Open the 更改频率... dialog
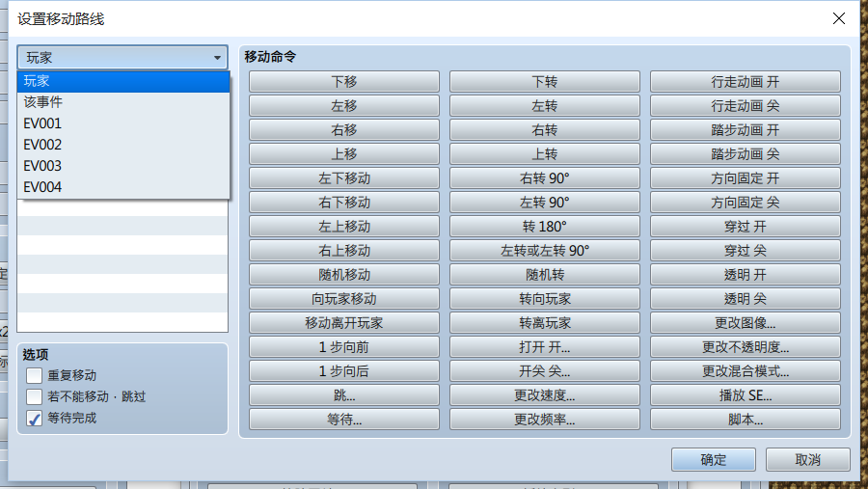Viewport: 868px width, 489px height. tap(545, 420)
